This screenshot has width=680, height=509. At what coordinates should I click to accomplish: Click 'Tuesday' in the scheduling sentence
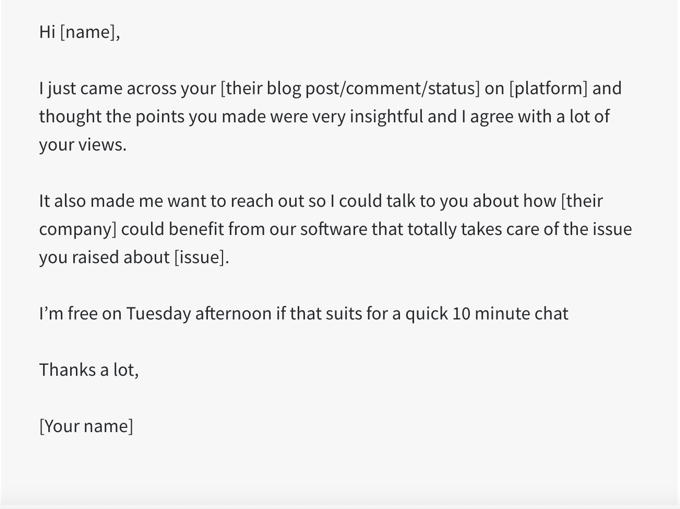coord(158,313)
